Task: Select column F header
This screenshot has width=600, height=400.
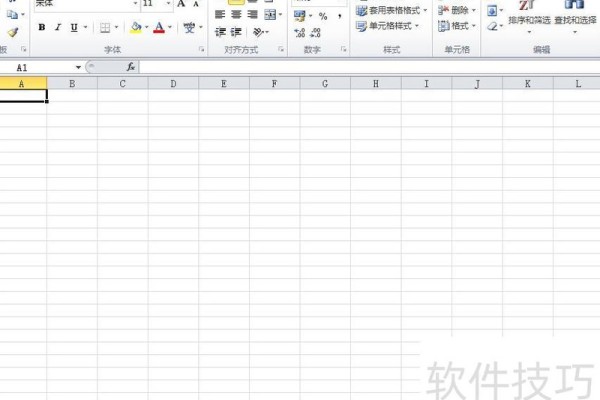Action: 274,83
